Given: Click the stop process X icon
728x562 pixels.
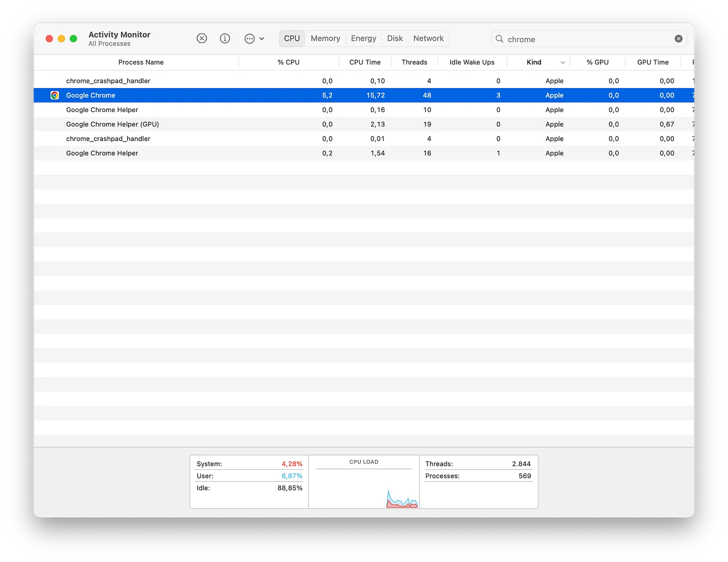Looking at the screenshot, I should (201, 39).
